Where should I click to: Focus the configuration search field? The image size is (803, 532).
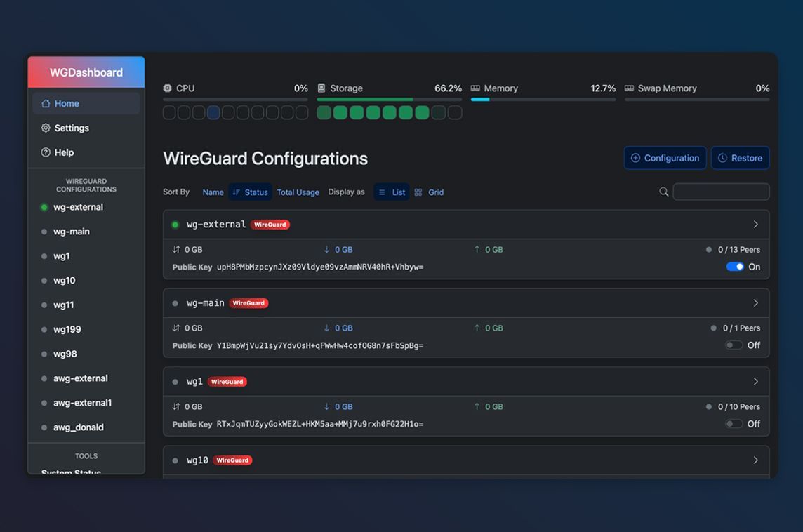click(x=721, y=192)
